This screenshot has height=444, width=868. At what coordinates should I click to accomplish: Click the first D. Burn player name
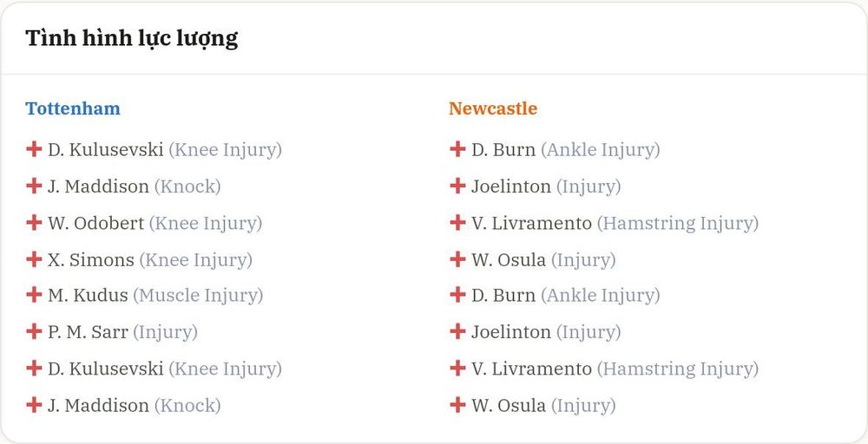tap(503, 150)
